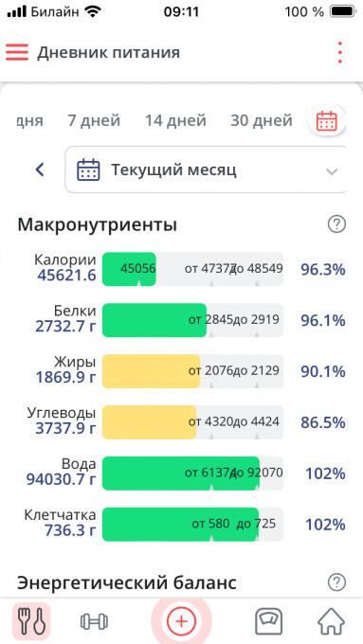Go to the home house icon
Viewport: 363px width, 644px height.
(332, 621)
